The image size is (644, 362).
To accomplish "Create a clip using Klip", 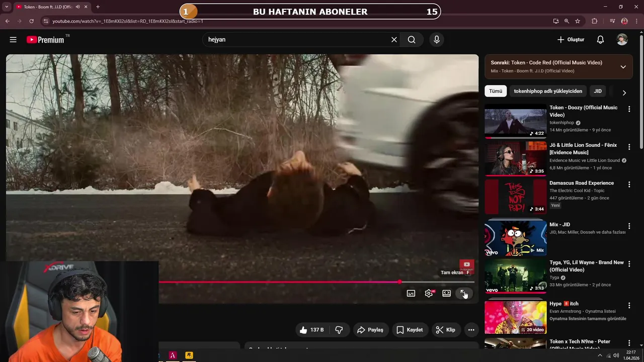I will click(x=446, y=330).
